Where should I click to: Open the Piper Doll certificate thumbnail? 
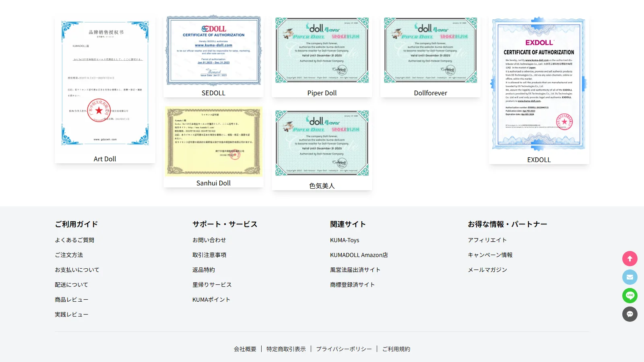[322, 50]
